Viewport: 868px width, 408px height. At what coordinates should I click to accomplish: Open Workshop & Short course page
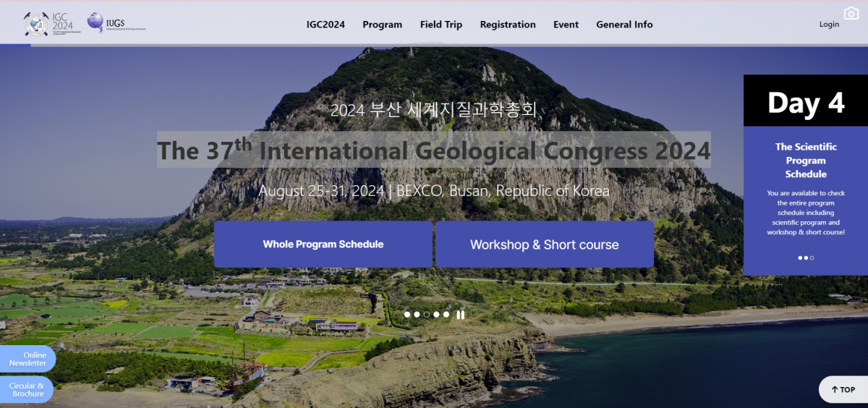(x=544, y=245)
